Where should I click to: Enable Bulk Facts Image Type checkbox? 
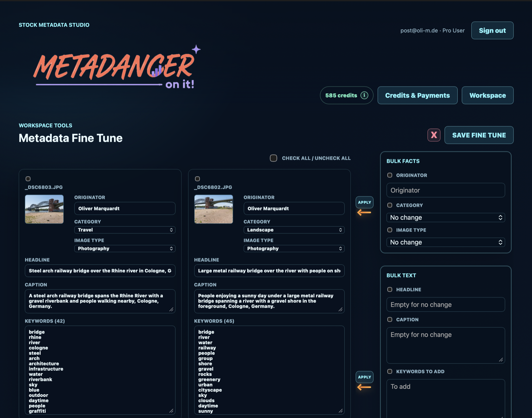point(390,230)
